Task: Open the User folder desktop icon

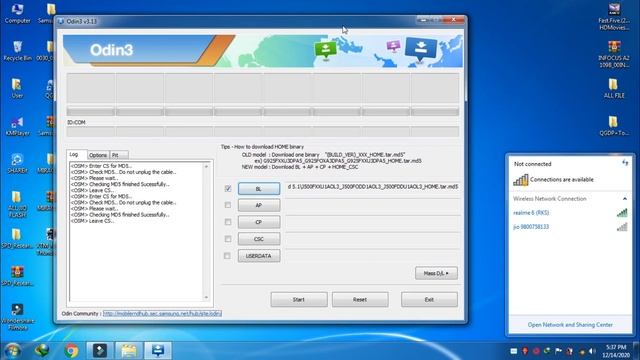Action: tap(17, 88)
